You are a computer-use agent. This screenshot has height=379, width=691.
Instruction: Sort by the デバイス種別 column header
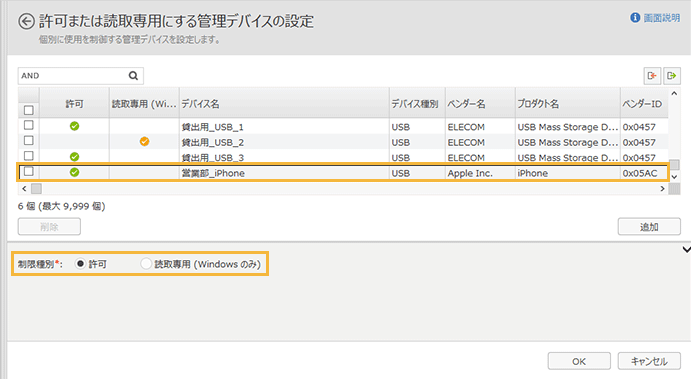click(417, 104)
